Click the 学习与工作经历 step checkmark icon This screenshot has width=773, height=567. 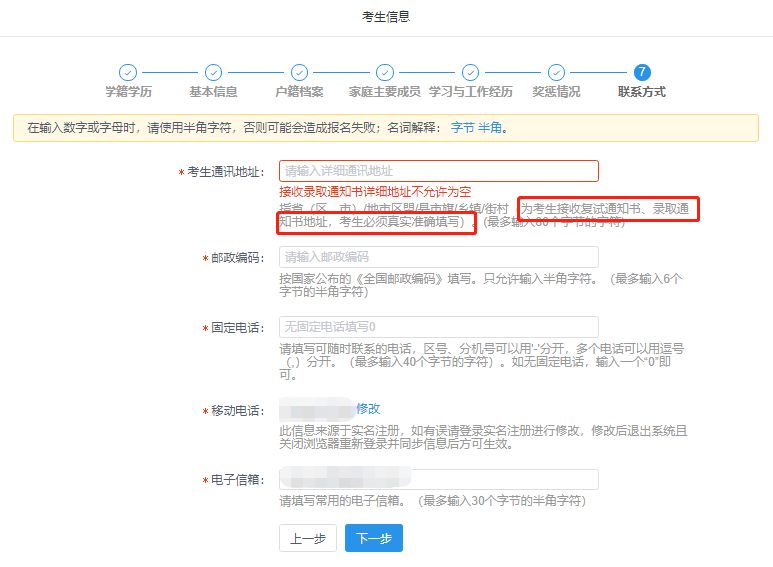470,72
